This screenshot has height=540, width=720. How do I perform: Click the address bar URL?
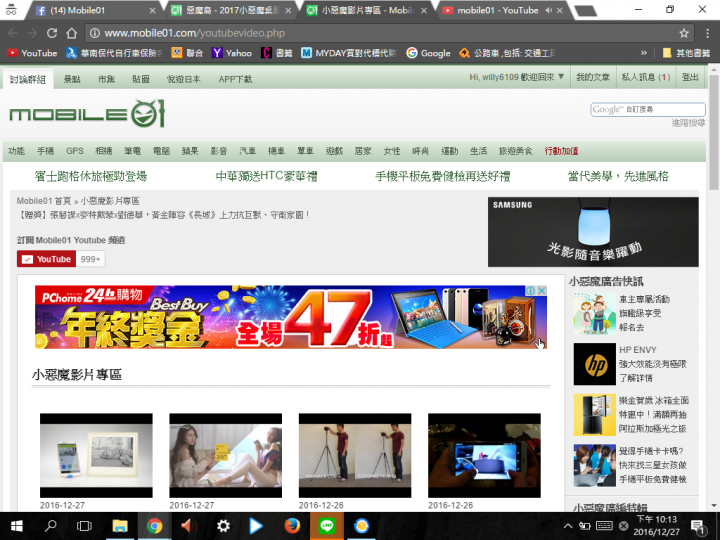coord(195,33)
